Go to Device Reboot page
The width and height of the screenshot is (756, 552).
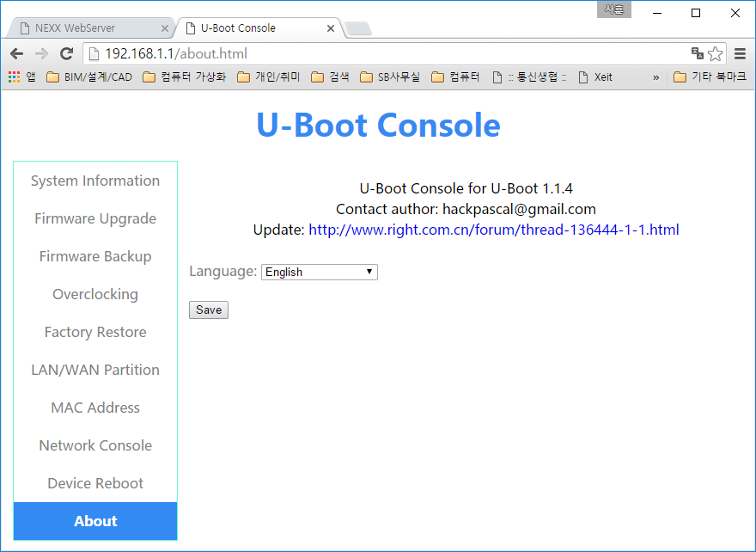pyautogui.click(x=95, y=483)
